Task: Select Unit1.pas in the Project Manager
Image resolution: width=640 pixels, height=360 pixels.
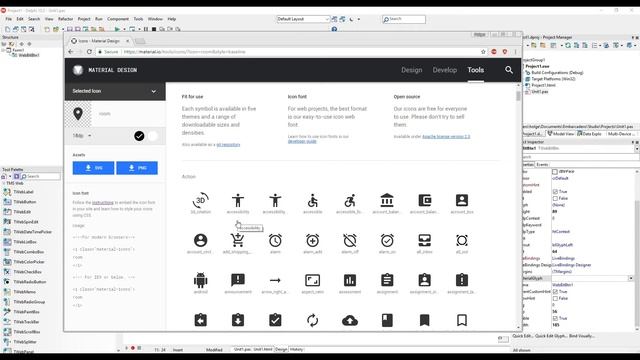Action: pos(540,92)
